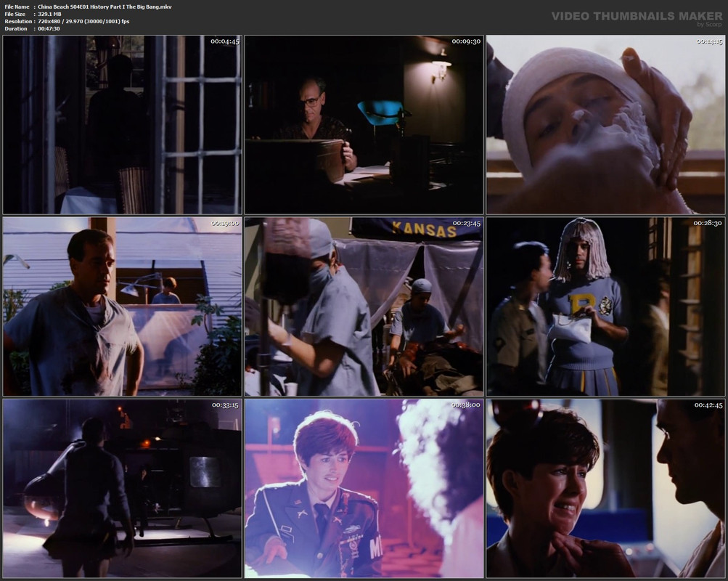This screenshot has width=728, height=581.
Task: Click the file size value 329.1 MB
Action: click(49, 14)
